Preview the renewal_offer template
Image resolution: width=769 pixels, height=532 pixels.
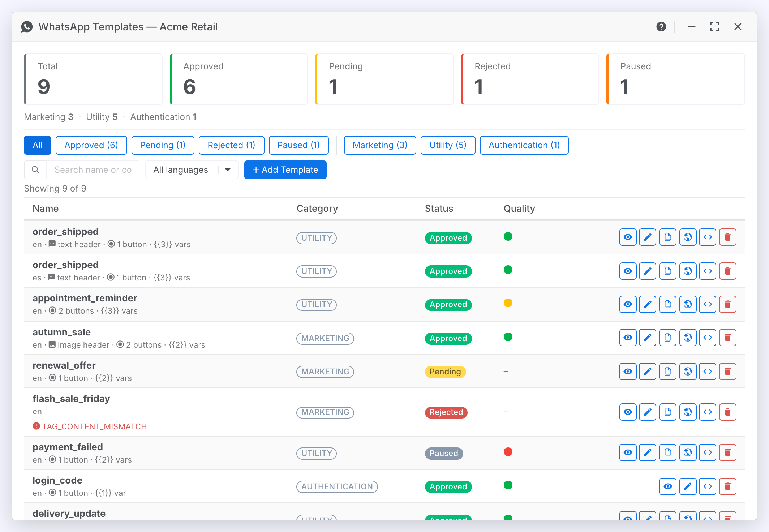(628, 372)
